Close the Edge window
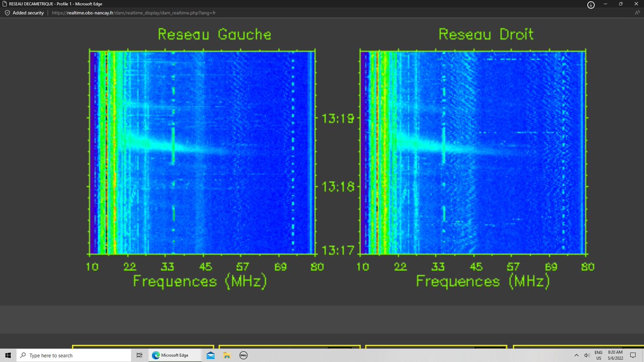 click(x=635, y=4)
